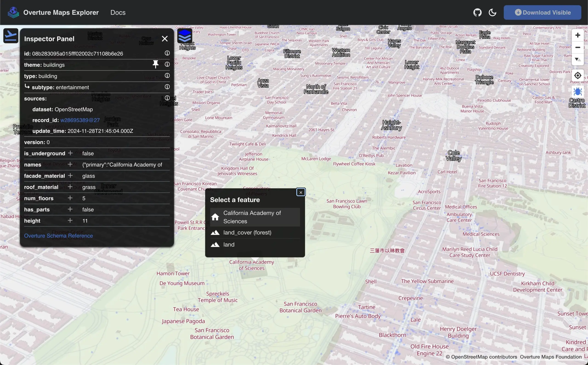The image size is (588, 365).
Task: Click the Spreckels Temple of Music label
Action: tap(218, 297)
